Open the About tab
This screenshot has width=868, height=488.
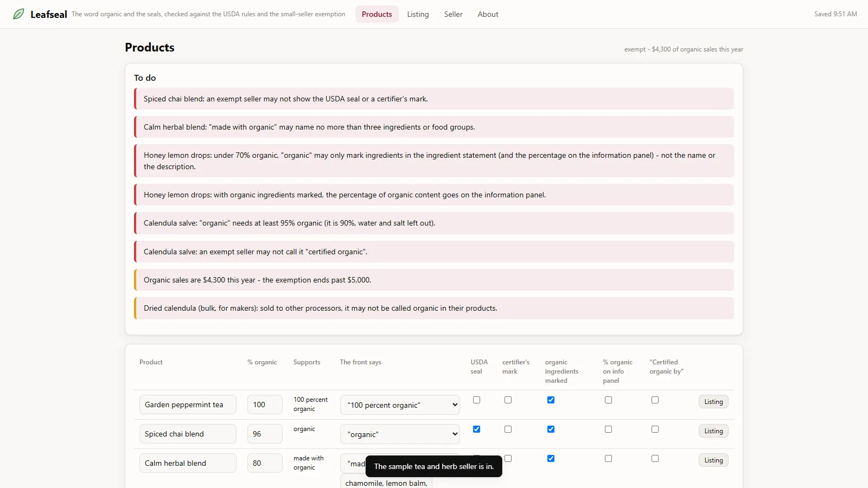(x=488, y=14)
